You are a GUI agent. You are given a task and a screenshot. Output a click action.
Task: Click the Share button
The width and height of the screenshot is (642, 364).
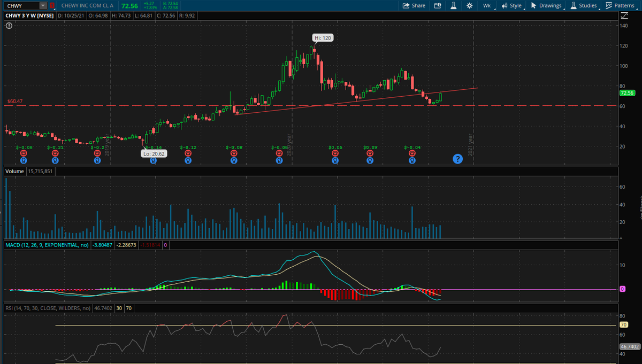414,5
